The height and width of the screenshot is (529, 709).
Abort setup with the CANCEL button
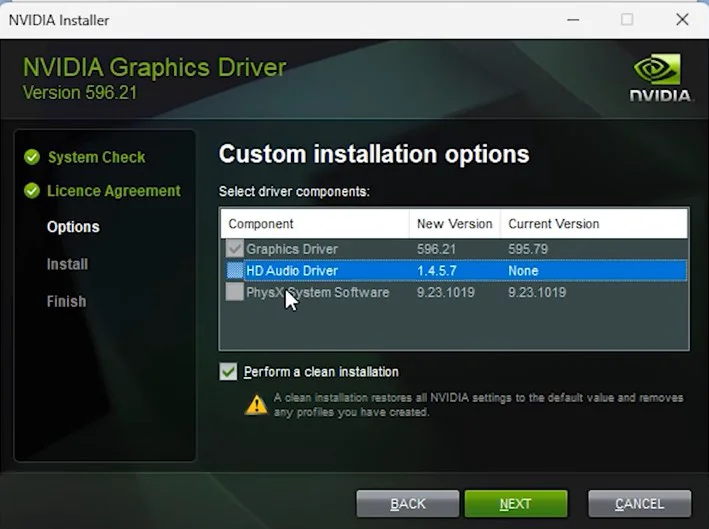coord(639,503)
